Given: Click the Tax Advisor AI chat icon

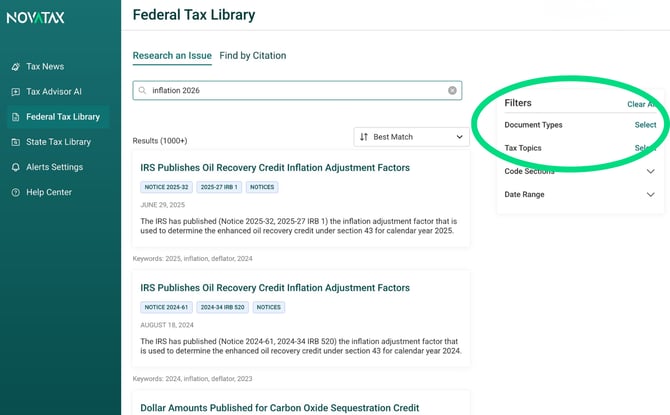Looking at the screenshot, I should click(x=16, y=92).
